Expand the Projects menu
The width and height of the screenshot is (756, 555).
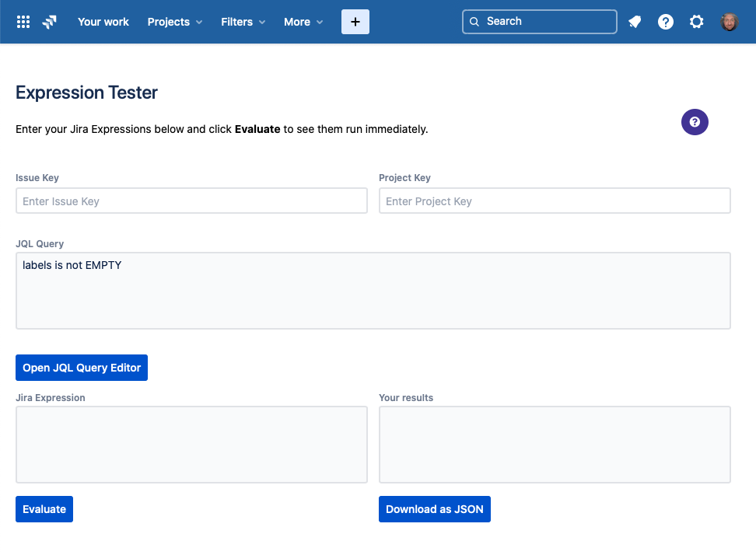point(174,22)
